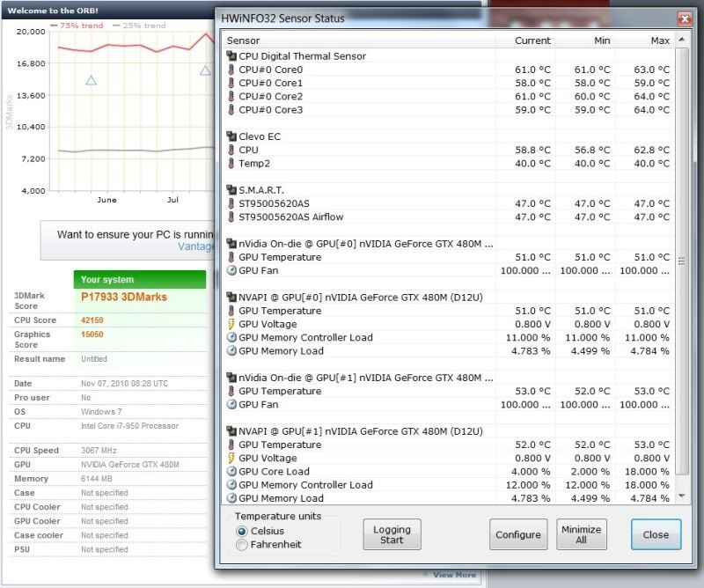Select the NVAPI GPU[#1] group chip icon
704x588 pixels.
[x=231, y=431]
